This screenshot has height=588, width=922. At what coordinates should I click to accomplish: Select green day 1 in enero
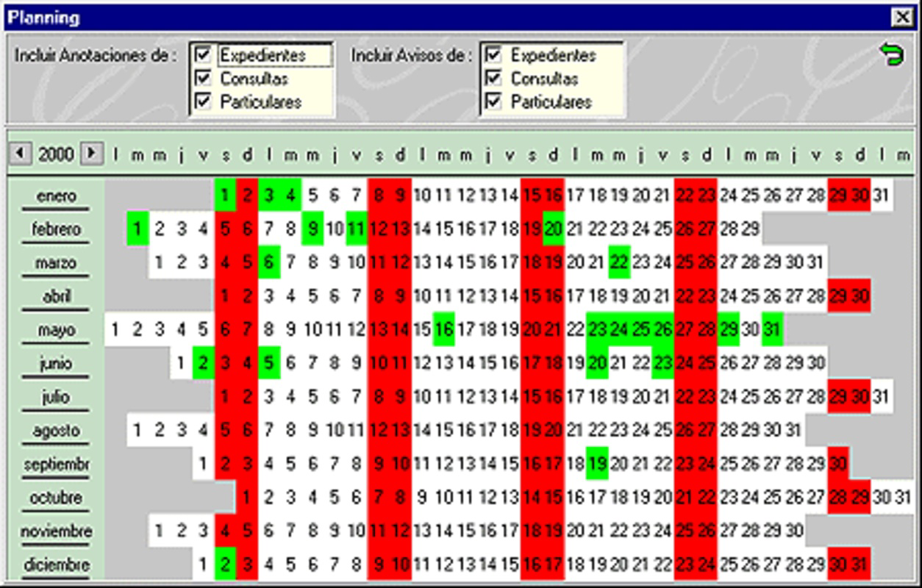225,196
